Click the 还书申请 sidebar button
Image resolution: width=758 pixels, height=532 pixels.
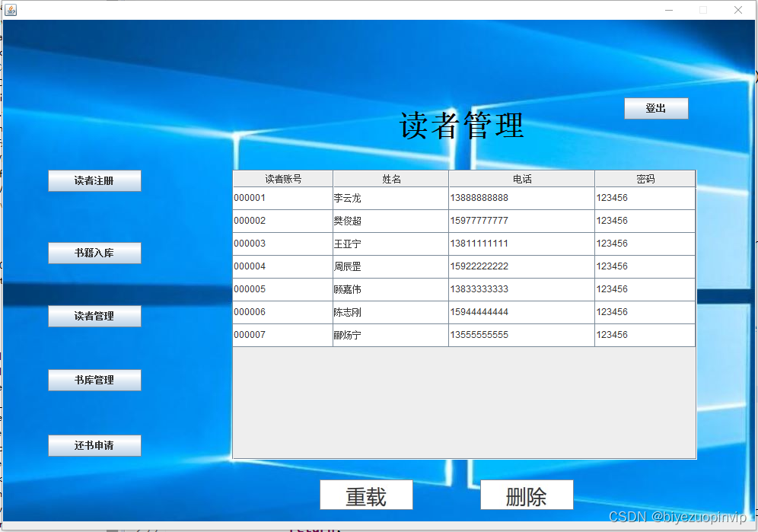pyautogui.click(x=94, y=445)
